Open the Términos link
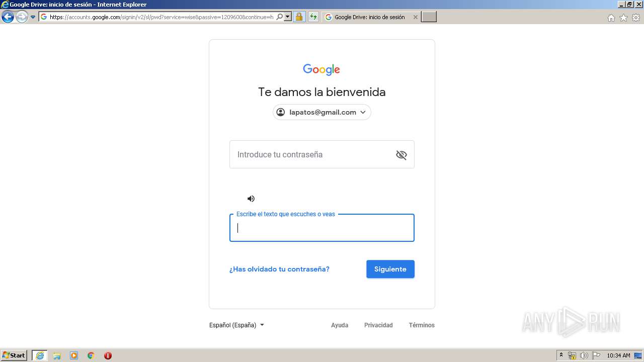 pyautogui.click(x=422, y=325)
